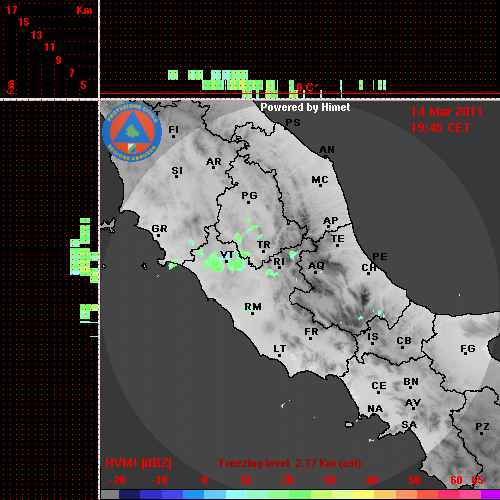The image size is (500, 500).
Task: Click the 'HVMI [dBZ]' legend title
Action: (138, 463)
